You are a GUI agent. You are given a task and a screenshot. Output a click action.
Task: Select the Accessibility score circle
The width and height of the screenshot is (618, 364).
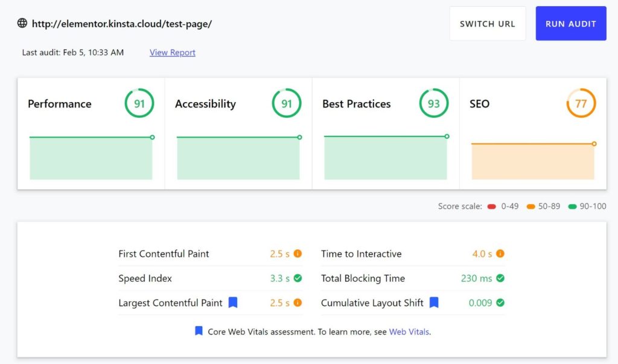[x=286, y=103]
